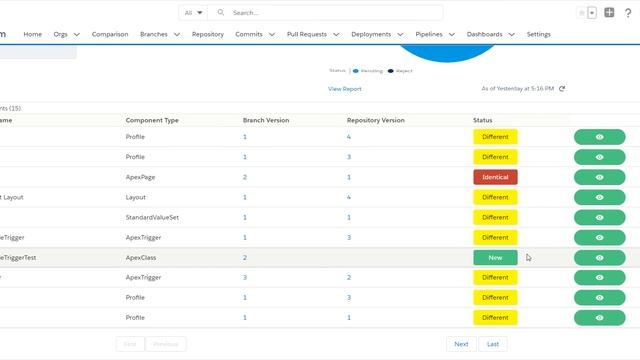This screenshot has height=360, width=640.
Task: Click the Branch Version column header
Action: click(x=266, y=120)
